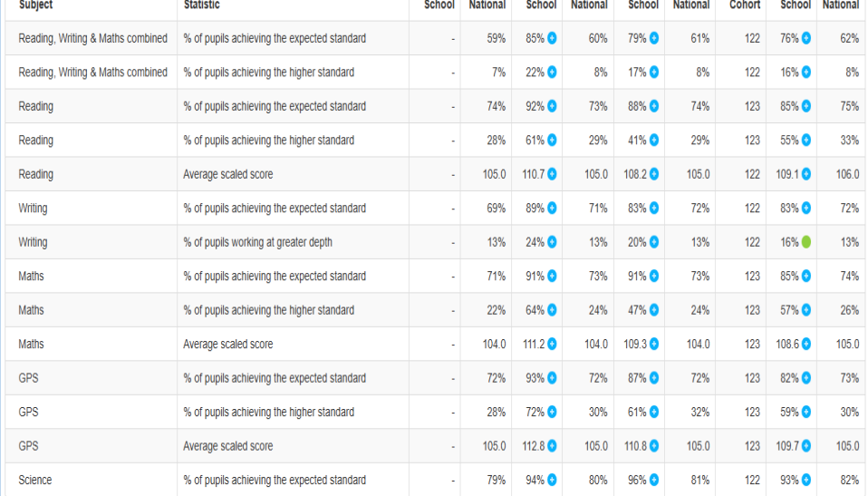
Task: Click the Cohort column header
Action: tap(745, 5)
